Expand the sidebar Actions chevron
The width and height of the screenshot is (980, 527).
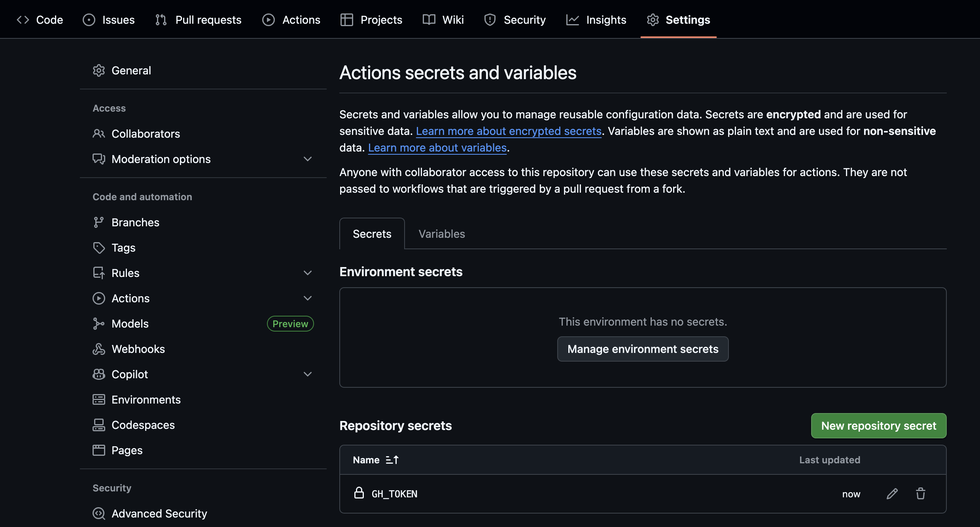pos(308,298)
